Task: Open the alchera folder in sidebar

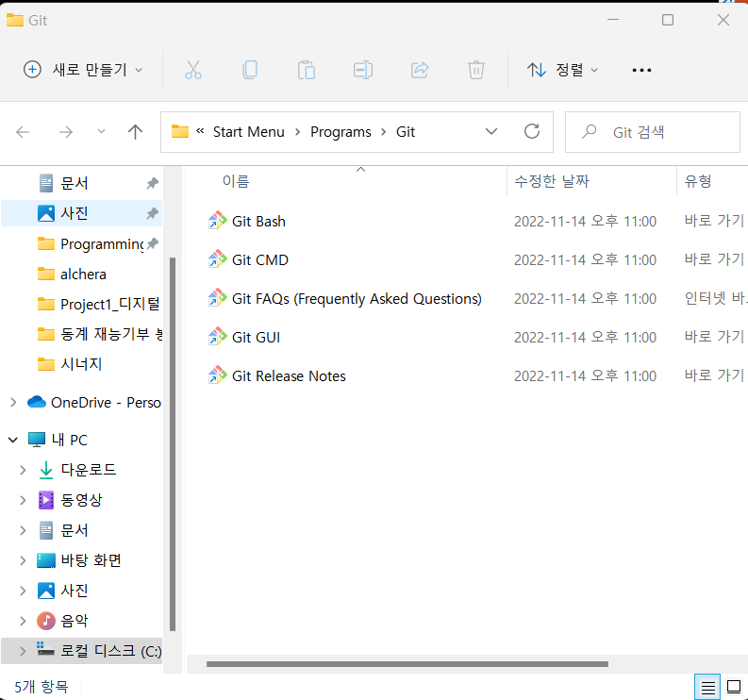Action: pyautogui.click(x=82, y=274)
